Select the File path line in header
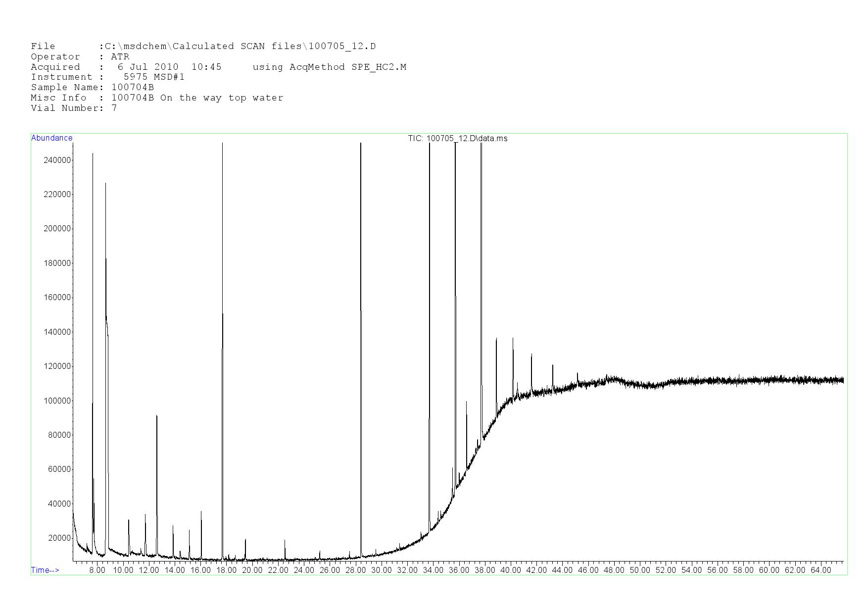868x614 pixels. pos(203,47)
